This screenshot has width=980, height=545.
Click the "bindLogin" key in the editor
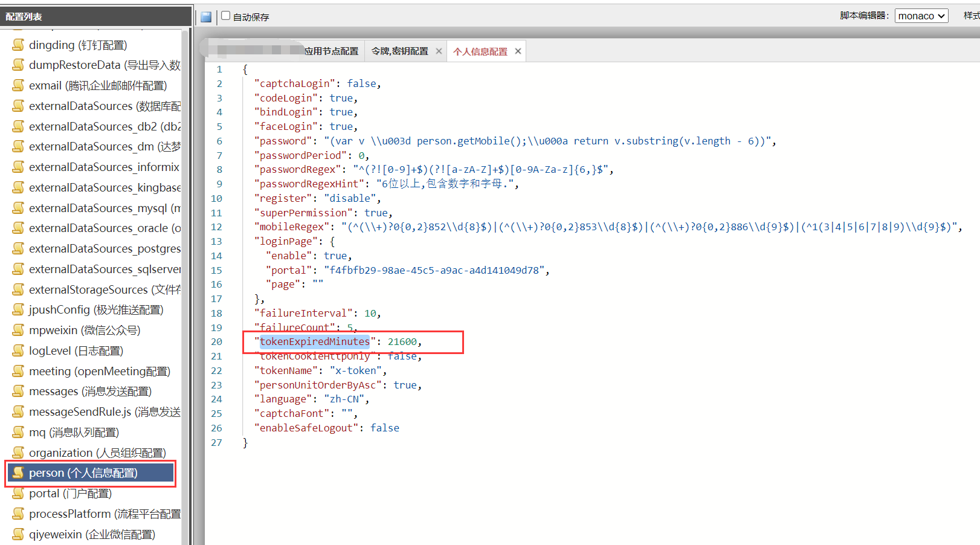[x=286, y=112]
